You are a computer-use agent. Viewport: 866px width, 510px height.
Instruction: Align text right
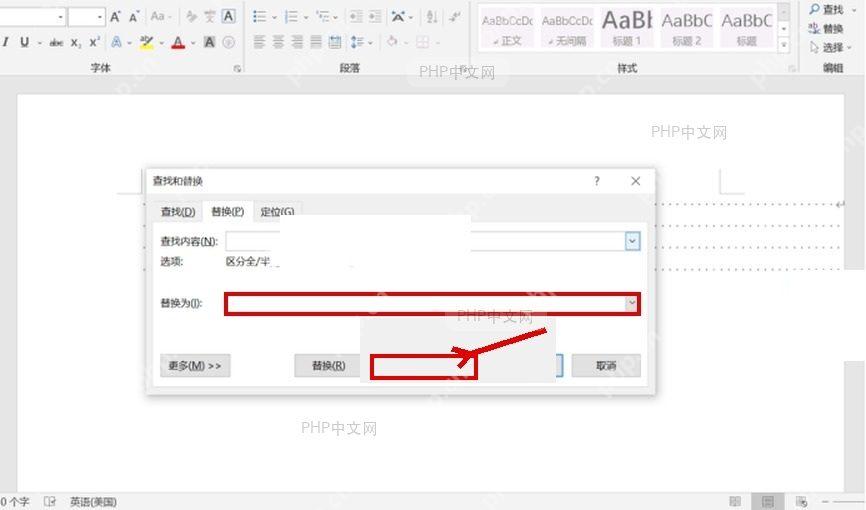pyautogui.click(x=297, y=42)
